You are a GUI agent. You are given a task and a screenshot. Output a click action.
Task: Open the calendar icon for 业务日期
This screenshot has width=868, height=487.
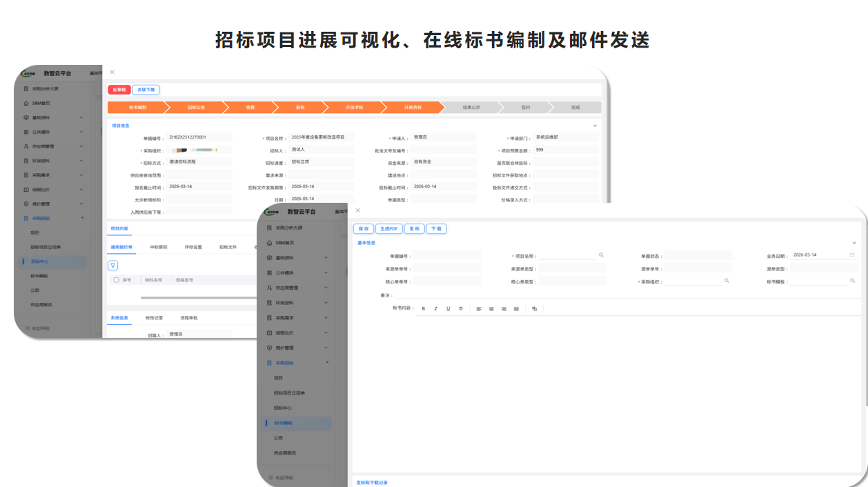[x=852, y=255]
